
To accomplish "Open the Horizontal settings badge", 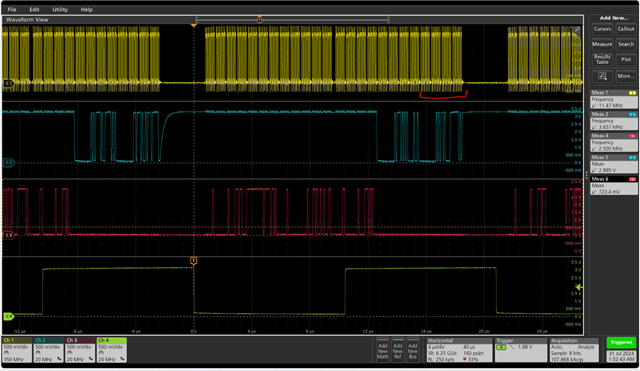I will [x=459, y=350].
